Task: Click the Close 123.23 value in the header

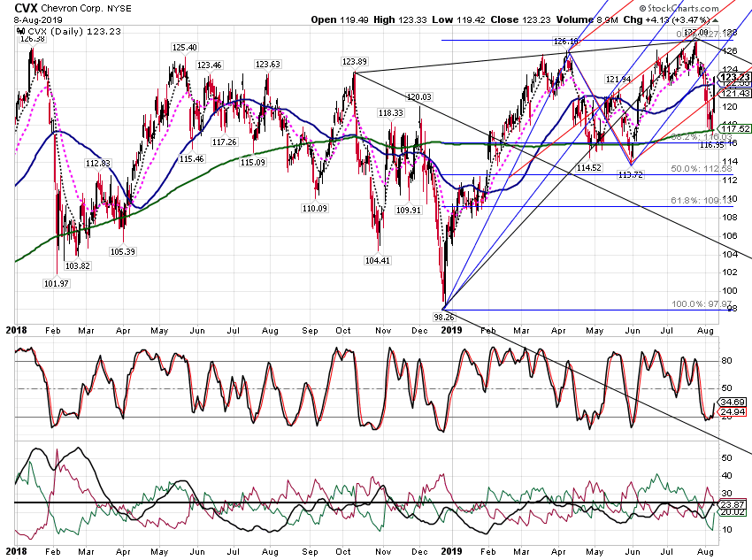Action: point(522,19)
